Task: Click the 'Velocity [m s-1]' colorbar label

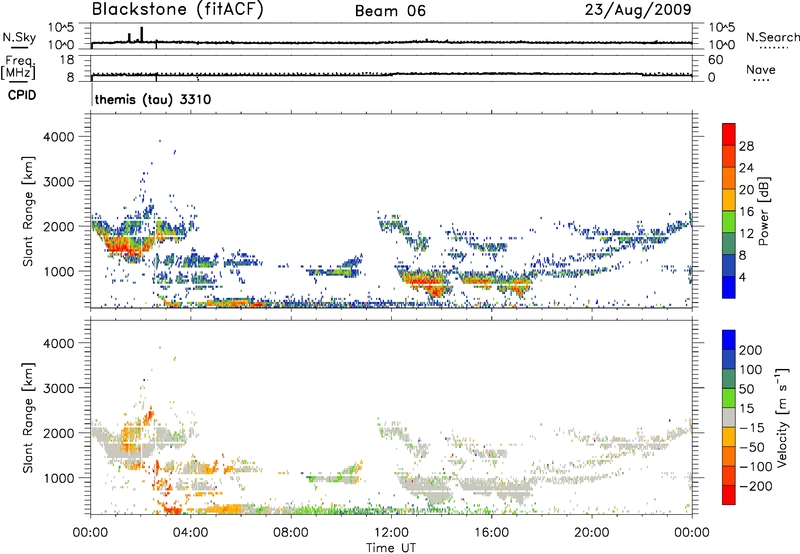Action: click(x=782, y=417)
